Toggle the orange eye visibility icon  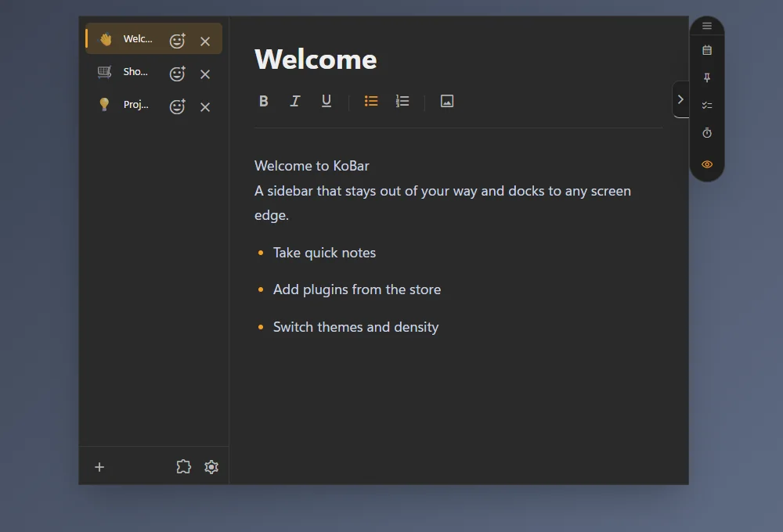tap(707, 164)
